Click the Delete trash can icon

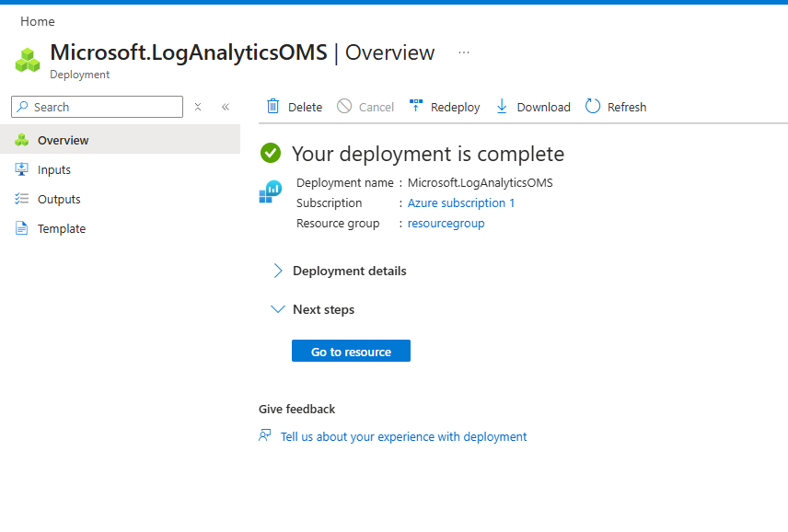pos(272,107)
